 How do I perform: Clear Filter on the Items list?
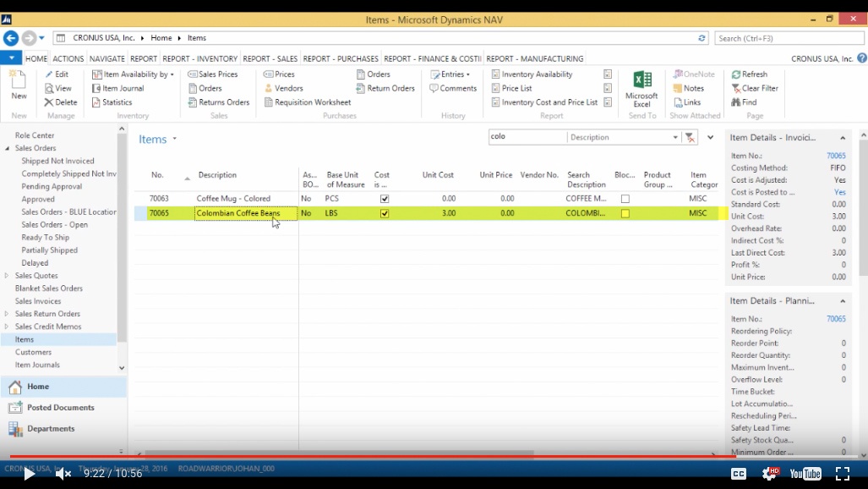point(755,88)
